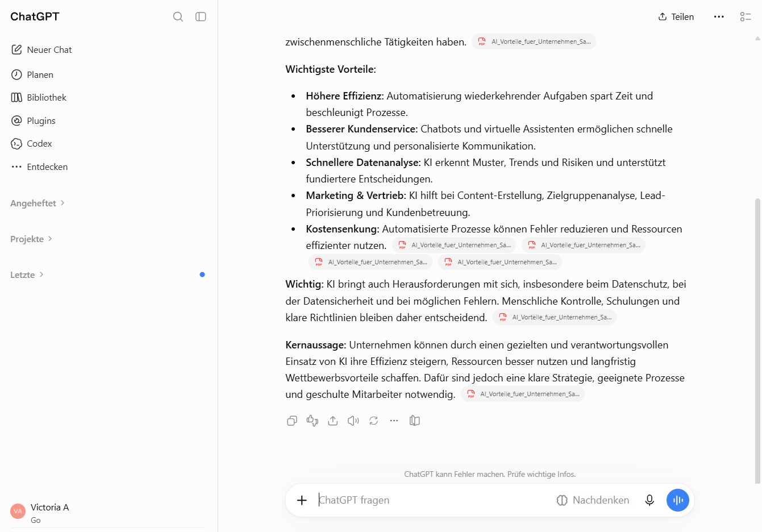The height and width of the screenshot is (532, 762).
Task: Collapse the sidebar with the panel icon
Action: pos(201,16)
